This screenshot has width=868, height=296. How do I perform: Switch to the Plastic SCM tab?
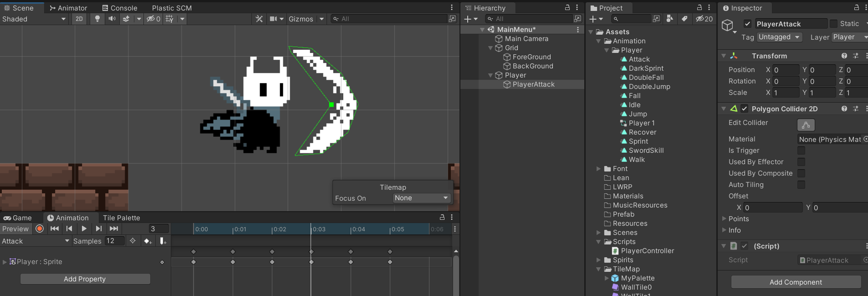coord(172,8)
